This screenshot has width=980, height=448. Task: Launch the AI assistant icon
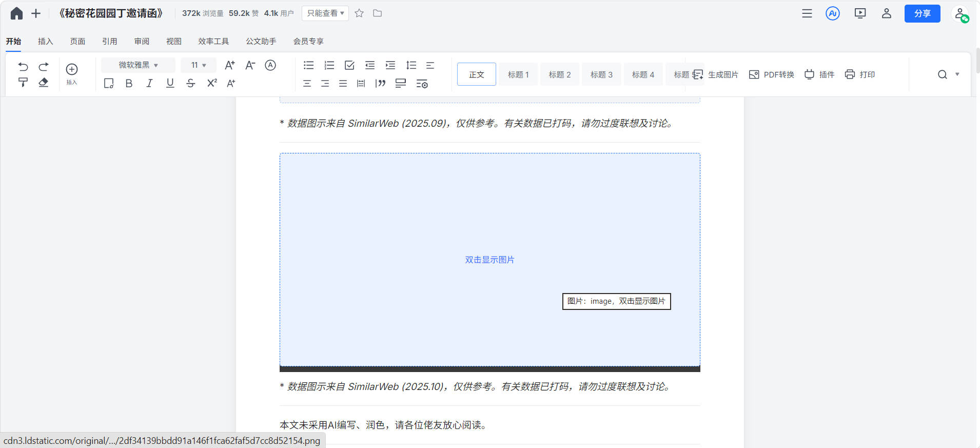(833, 13)
